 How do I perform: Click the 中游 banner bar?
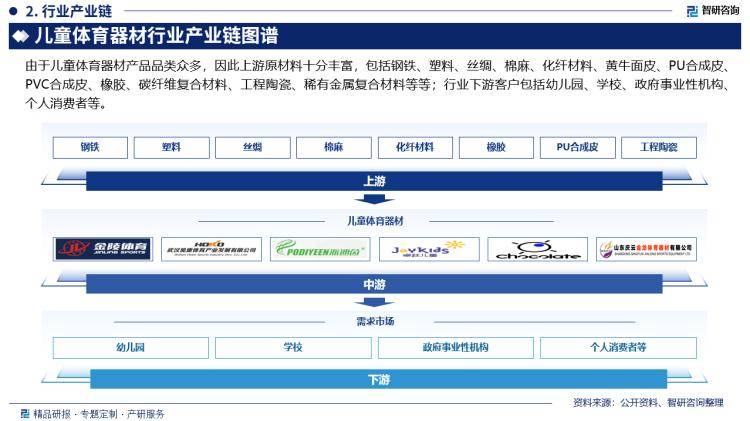coord(374,284)
